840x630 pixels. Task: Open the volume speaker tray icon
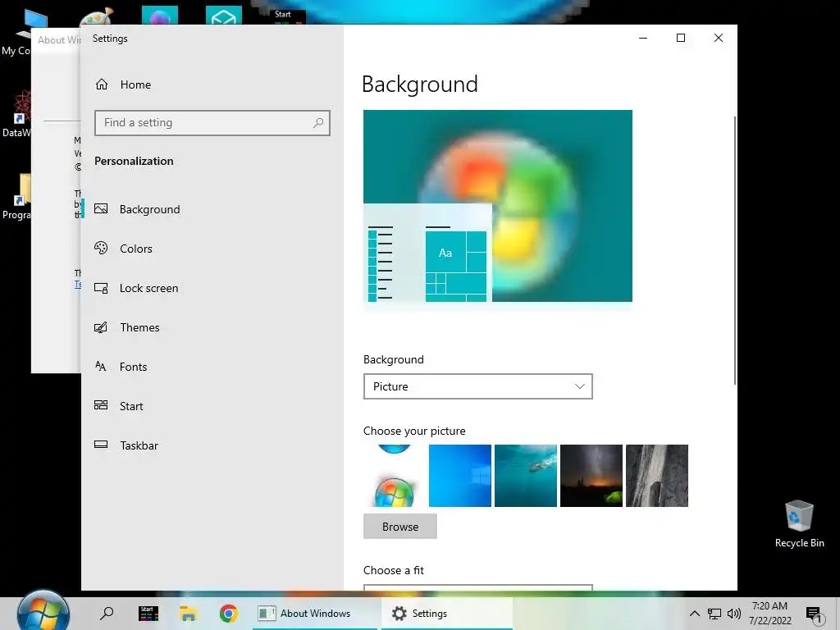[734, 614]
